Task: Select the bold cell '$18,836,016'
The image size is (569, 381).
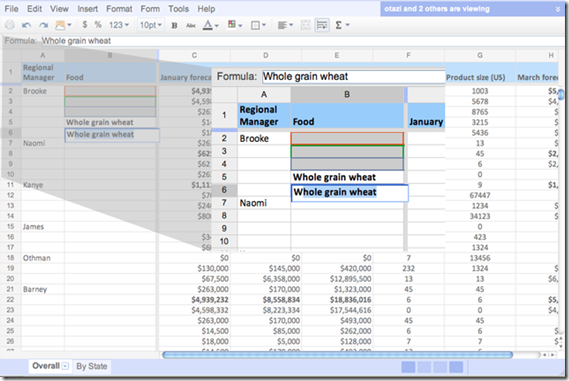Action: tap(337, 300)
